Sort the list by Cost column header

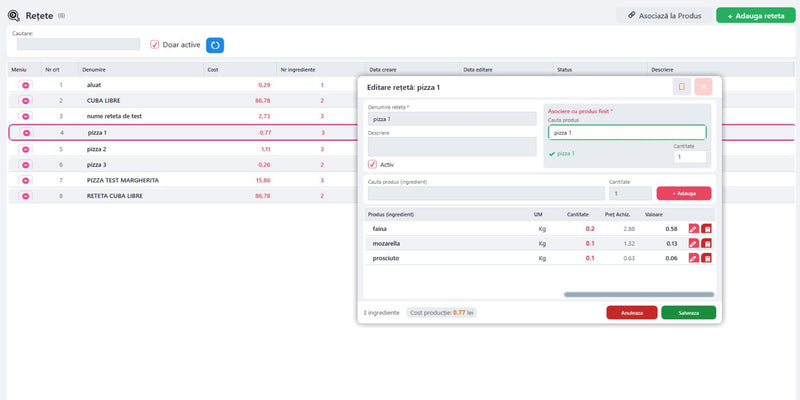(x=213, y=69)
